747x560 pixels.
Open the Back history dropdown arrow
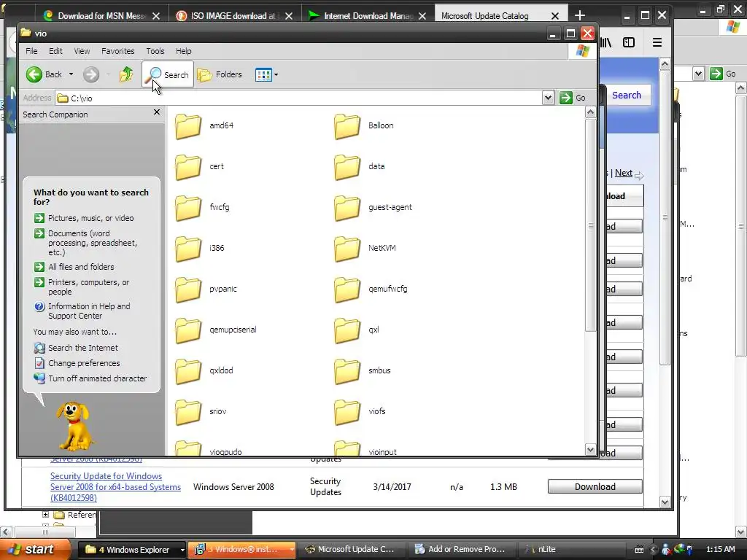click(x=71, y=74)
